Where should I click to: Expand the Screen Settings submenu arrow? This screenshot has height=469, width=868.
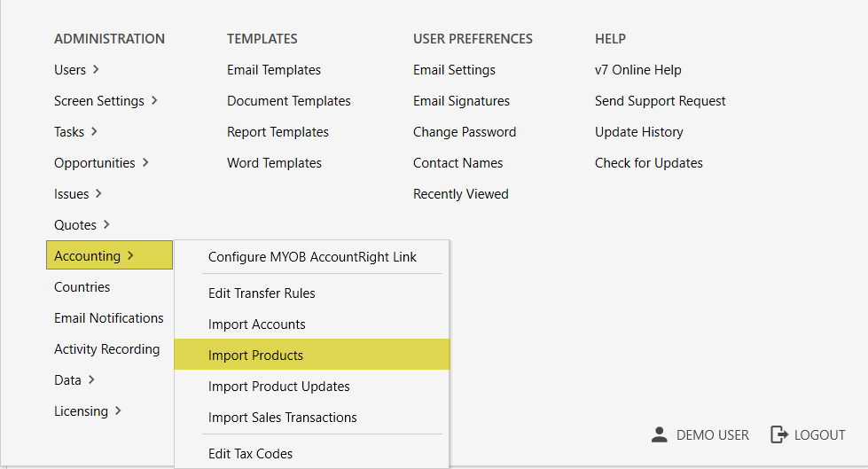154,100
